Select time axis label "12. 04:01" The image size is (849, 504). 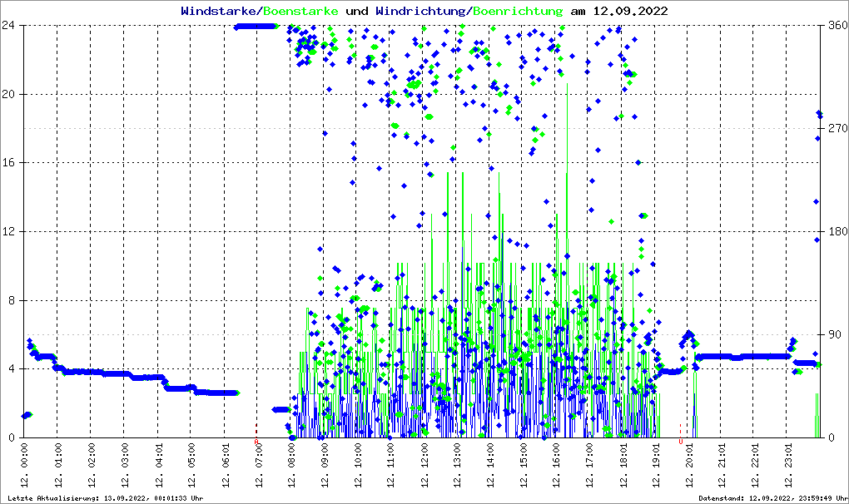[158, 465]
